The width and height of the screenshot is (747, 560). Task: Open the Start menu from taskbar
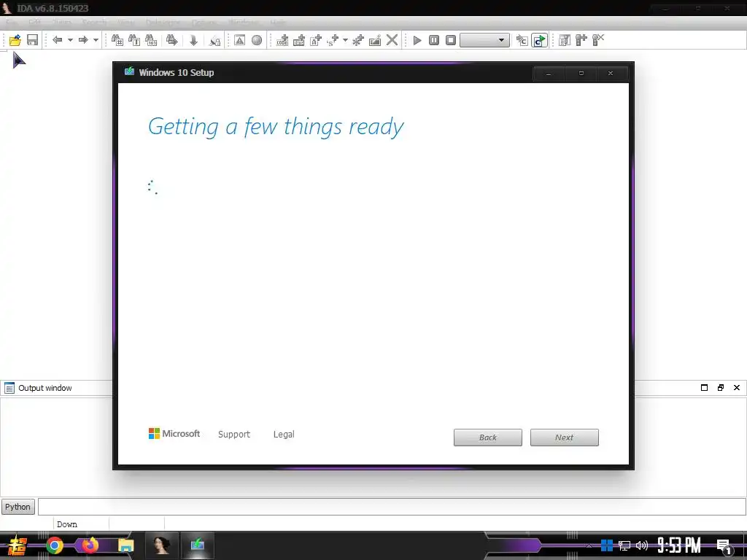[18, 545]
